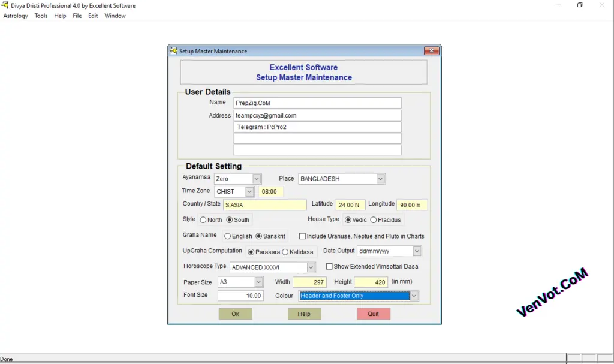Minimize the Divya Dristi main window
614x364 pixels.
[x=558, y=5]
